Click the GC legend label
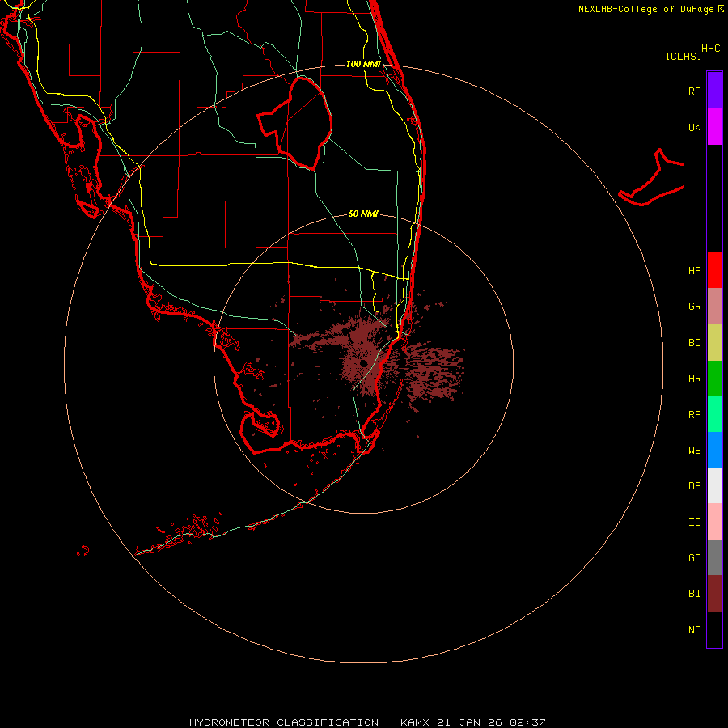Image resolution: width=728 pixels, height=728 pixels. coord(694,558)
